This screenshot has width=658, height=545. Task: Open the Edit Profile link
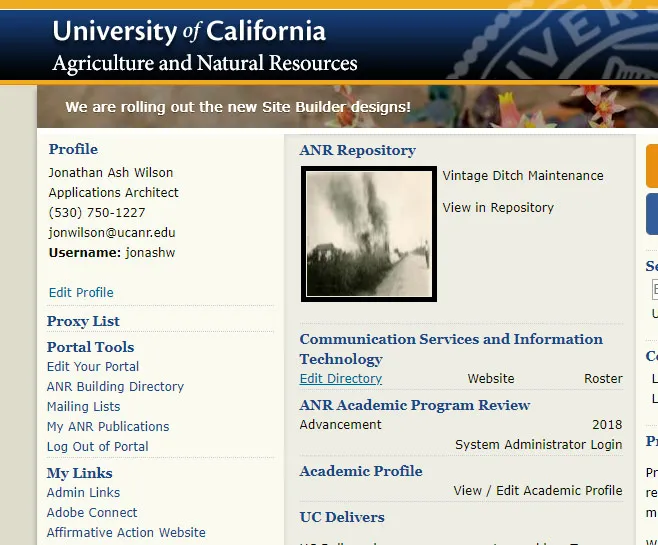(x=81, y=293)
